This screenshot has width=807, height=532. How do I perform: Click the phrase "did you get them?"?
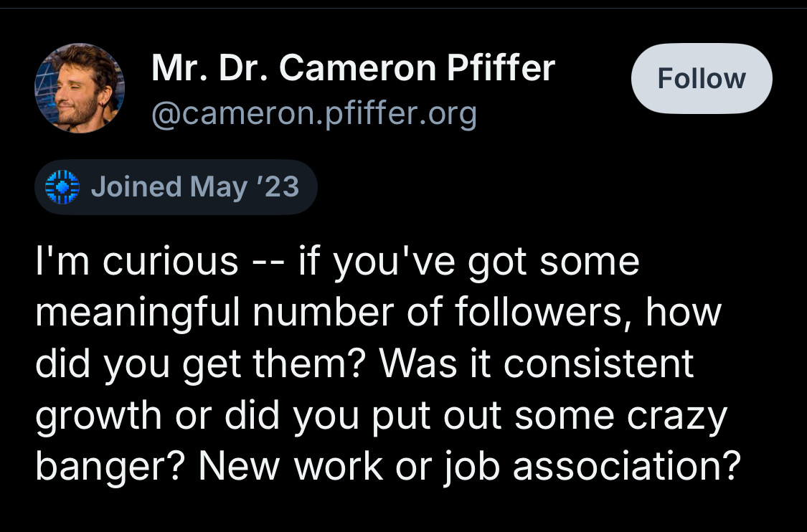click(200, 365)
